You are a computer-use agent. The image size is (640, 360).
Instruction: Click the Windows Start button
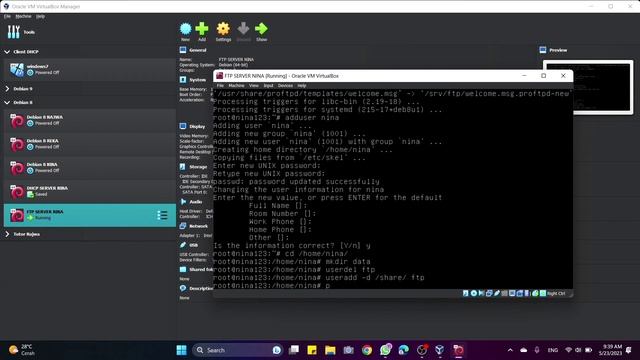click(x=182, y=350)
